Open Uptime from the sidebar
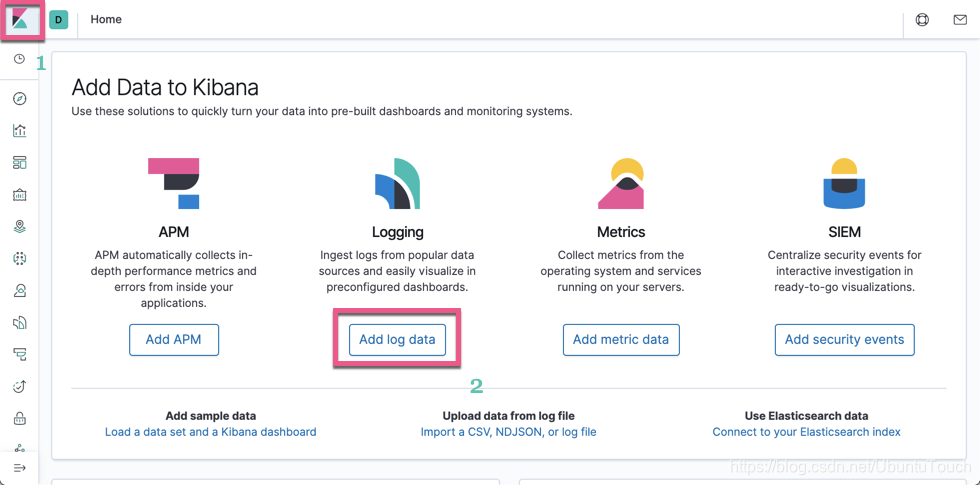This screenshot has width=980, height=485. (19, 386)
